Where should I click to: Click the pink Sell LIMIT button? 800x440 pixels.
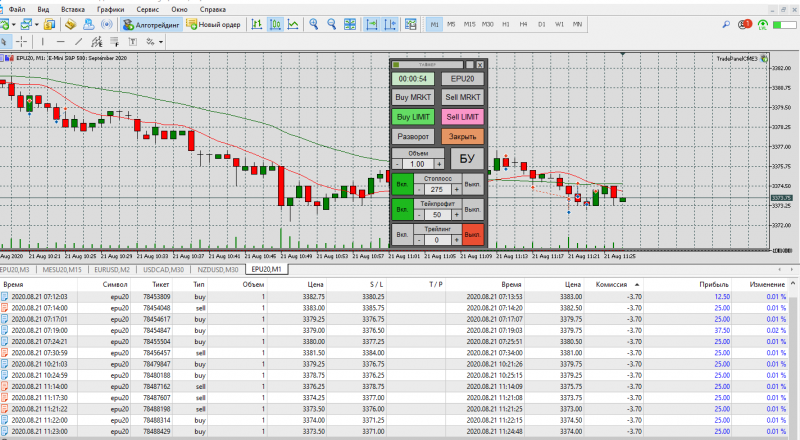pyautogui.click(x=462, y=117)
